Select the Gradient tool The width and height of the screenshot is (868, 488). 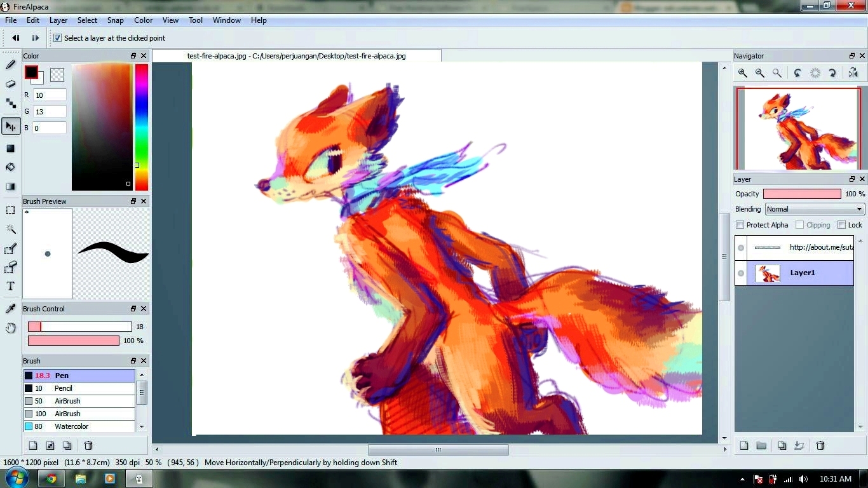11,187
